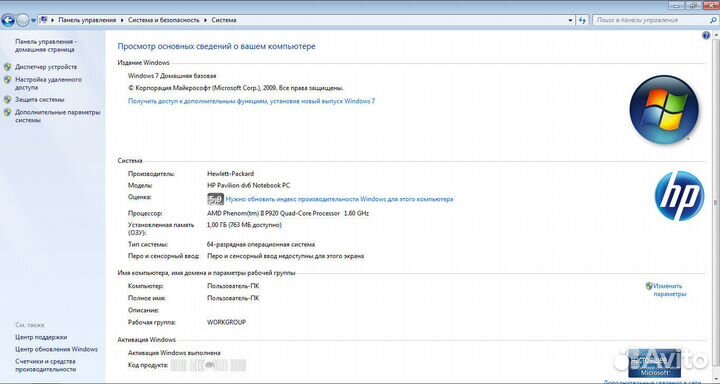720x384 pixels.
Task: Open Центр обновления Windows link
Action: pyautogui.click(x=56, y=349)
